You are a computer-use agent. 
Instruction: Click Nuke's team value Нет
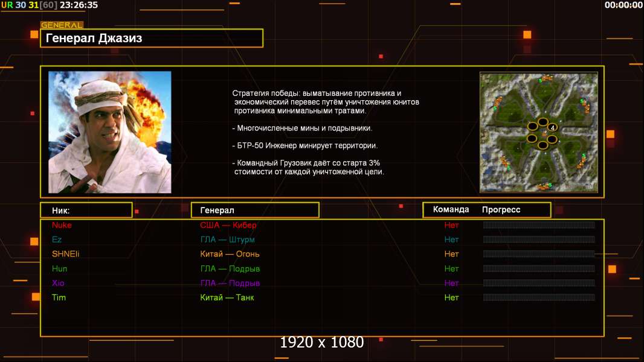(x=451, y=225)
